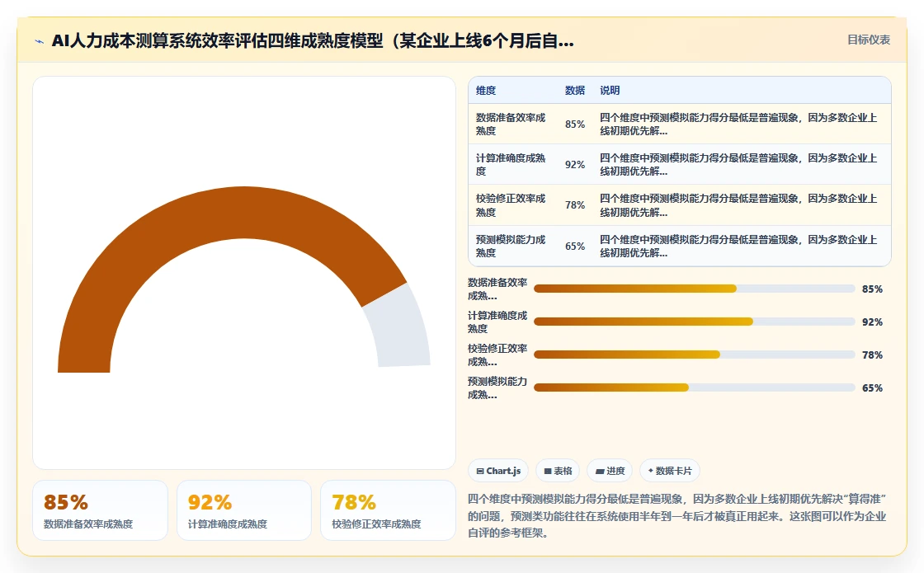Image resolution: width=924 pixels, height=573 pixels.
Task: Select the 表格 tag
Action: pyautogui.click(x=558, y=471)
